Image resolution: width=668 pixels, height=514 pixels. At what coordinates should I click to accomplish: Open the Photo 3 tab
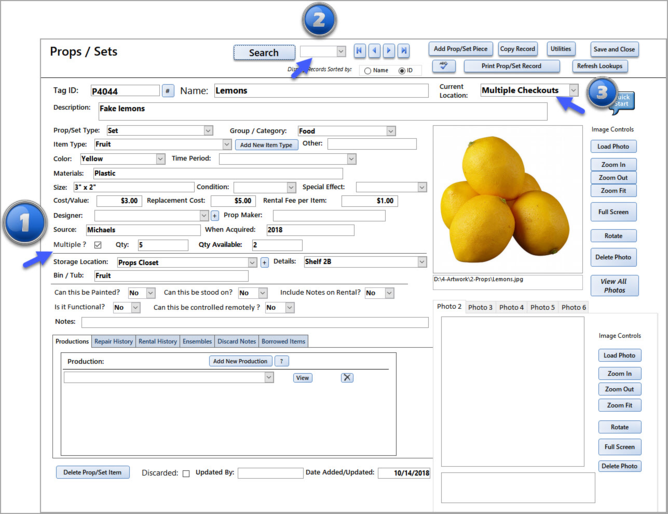(x=480, y=307)
